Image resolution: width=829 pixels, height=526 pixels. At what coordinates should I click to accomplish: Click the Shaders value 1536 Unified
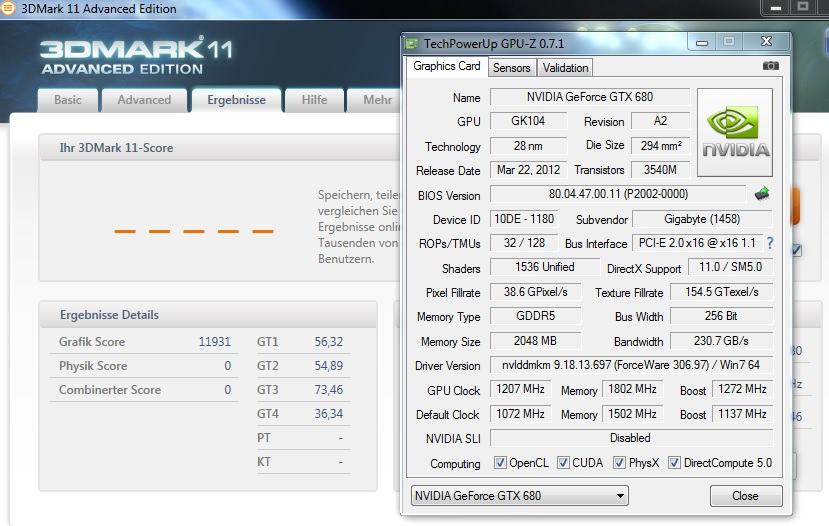click(x=545, y=267)
